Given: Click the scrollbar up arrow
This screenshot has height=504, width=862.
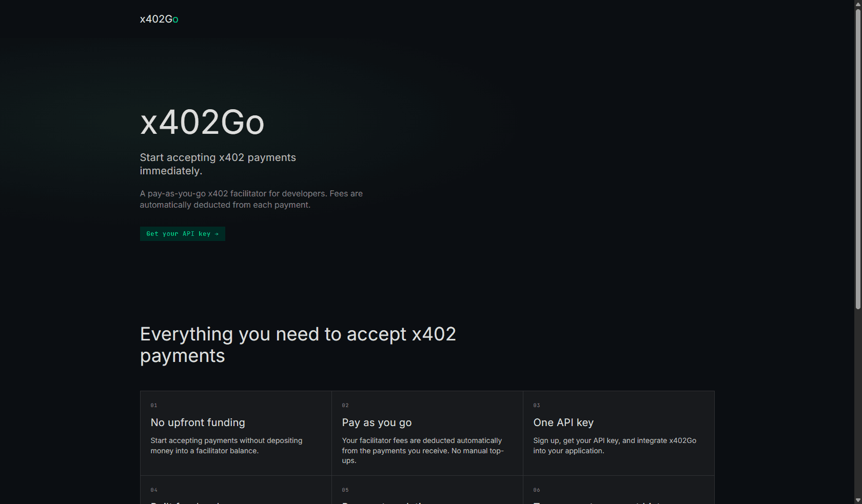Looking at the screenshot, I should tap(858, 4).
